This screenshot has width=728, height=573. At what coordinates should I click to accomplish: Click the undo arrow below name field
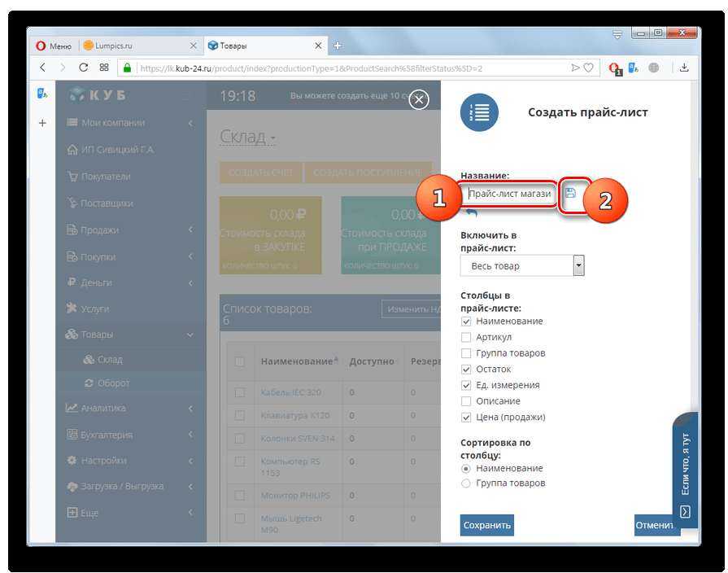point(472,212)
